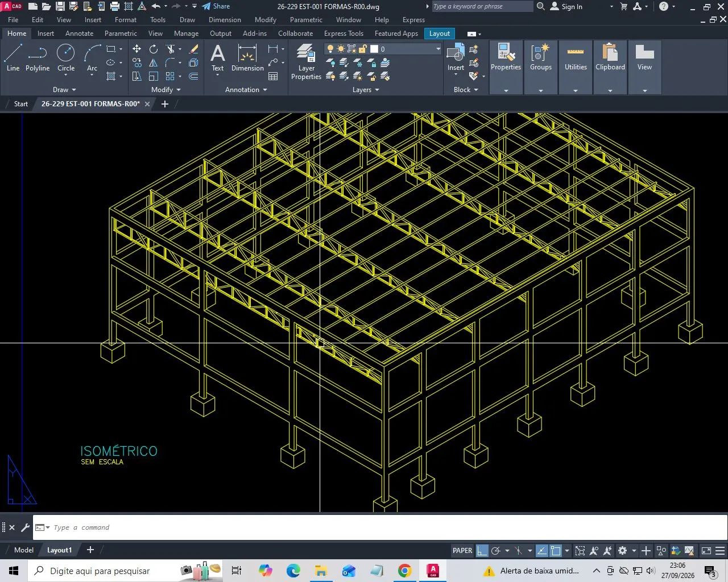Viewport: 728px width, 582px height.
Task: Open Layer Properties manager
Action: [x=306, y=61]
